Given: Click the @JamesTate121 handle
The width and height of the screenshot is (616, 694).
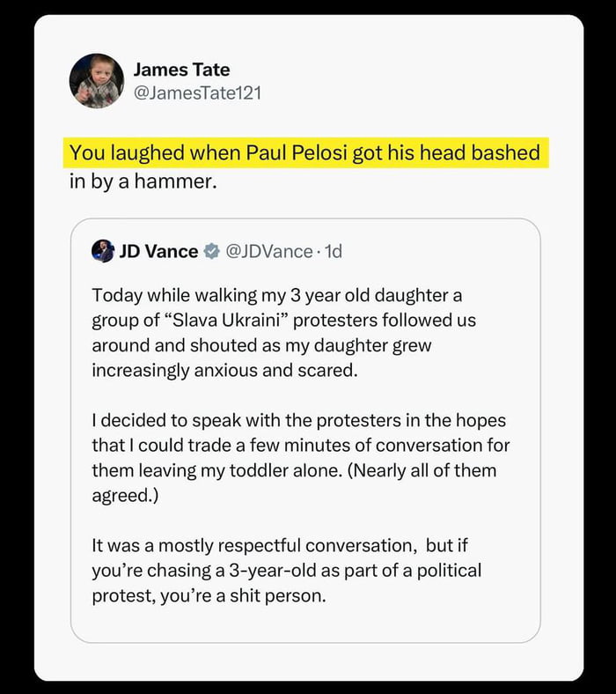Looking at the screenshot, I should [197, 92].
